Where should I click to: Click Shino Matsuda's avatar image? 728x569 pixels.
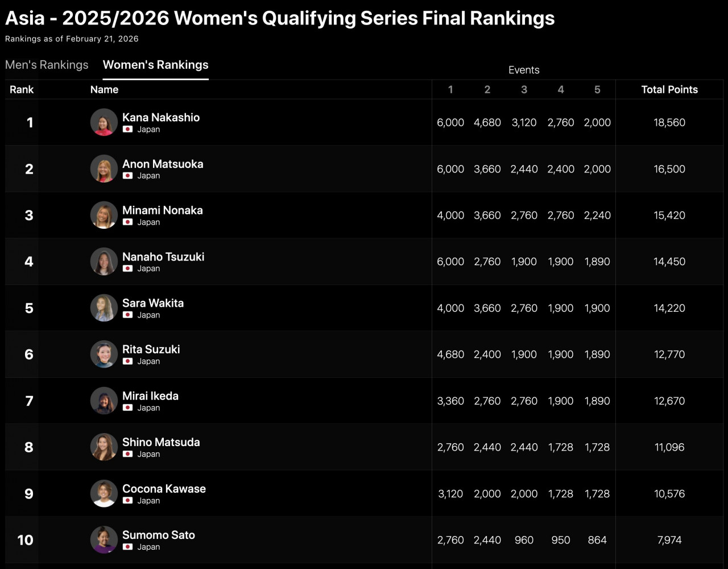[x=104, y=447]
